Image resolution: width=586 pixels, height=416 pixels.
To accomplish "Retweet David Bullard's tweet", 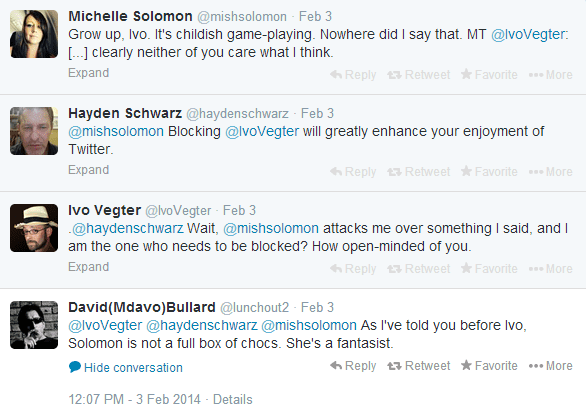I will tap(419, 366).
